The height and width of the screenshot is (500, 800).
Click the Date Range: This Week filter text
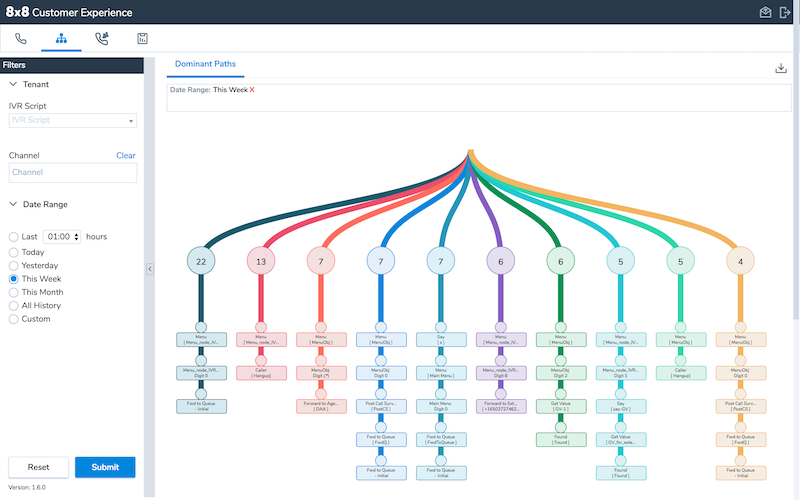coord(209,90)
